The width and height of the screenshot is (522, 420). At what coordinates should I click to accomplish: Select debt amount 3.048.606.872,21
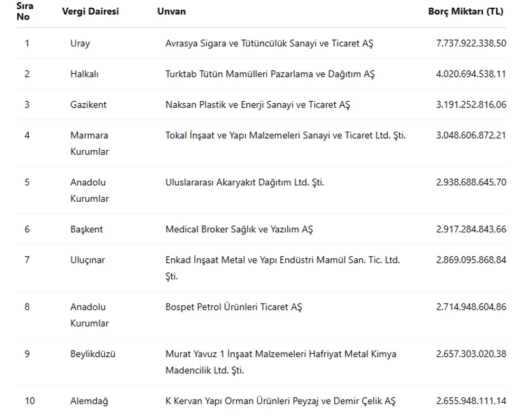[471, 135]
